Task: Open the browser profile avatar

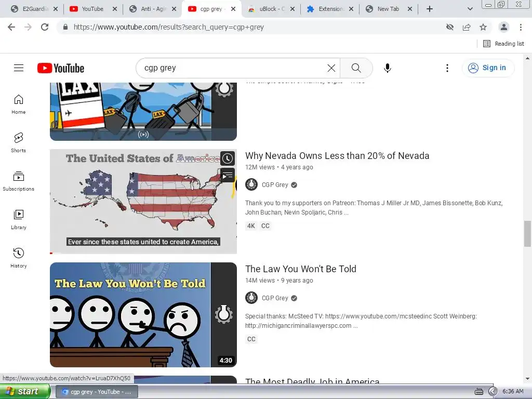Action: point(504,27)
